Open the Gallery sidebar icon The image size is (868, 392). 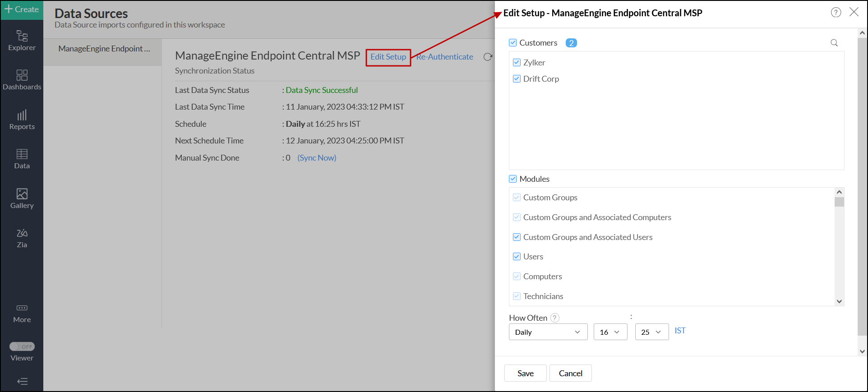[x=22, y=198]
